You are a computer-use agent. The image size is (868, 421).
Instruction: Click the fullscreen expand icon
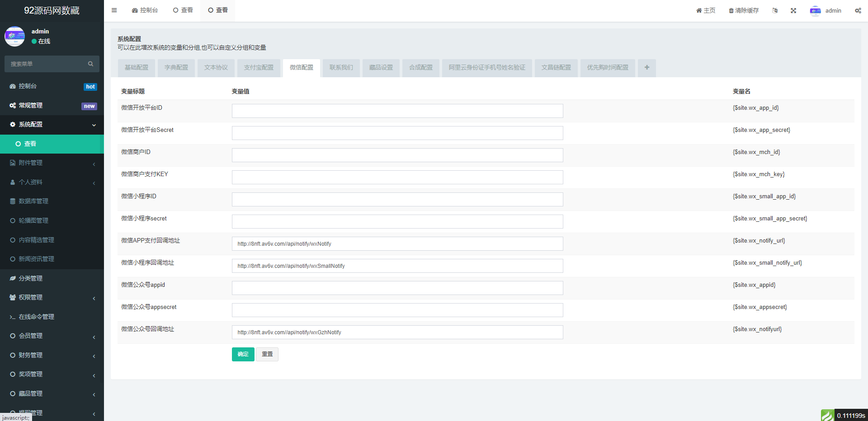coord(793,10)
